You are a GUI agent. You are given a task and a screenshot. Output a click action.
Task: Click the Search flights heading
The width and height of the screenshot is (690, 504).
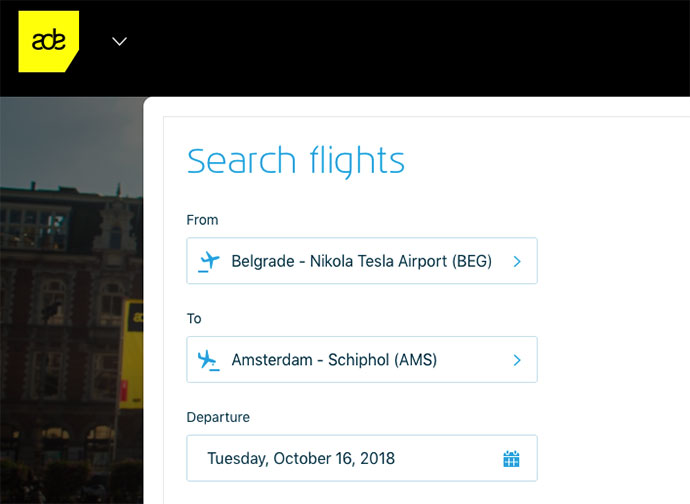[x=296, y=161]
